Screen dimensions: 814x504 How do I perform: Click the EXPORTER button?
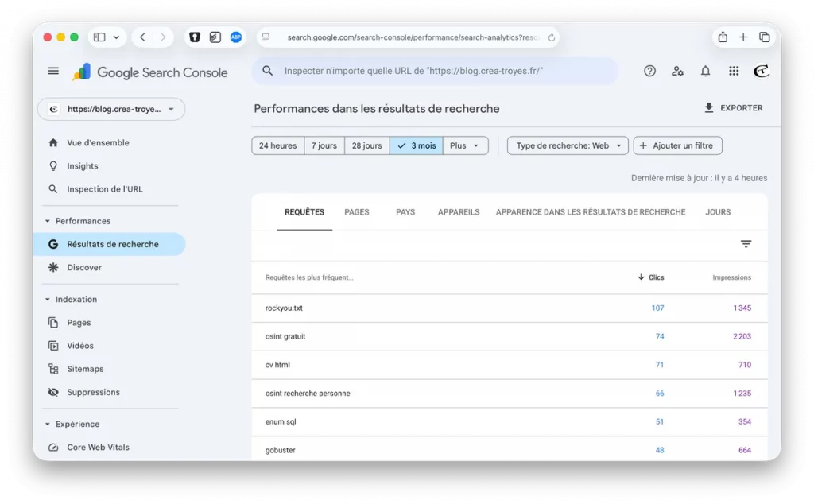click(x=733, y=108)
